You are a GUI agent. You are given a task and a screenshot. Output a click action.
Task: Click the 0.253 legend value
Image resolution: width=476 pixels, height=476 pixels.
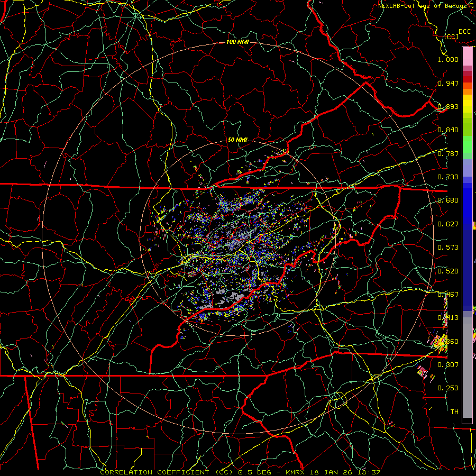[448, 388]
